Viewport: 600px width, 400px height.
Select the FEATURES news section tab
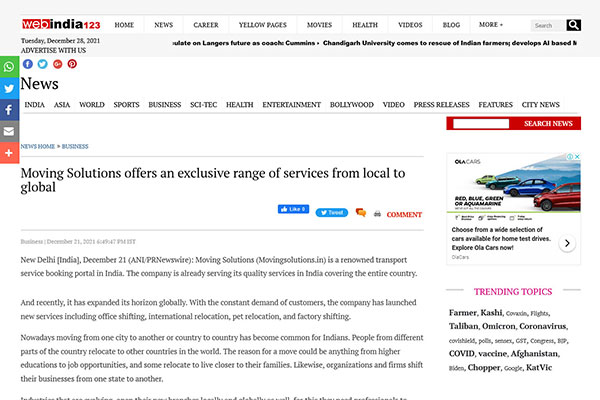(x=496, y=104)
